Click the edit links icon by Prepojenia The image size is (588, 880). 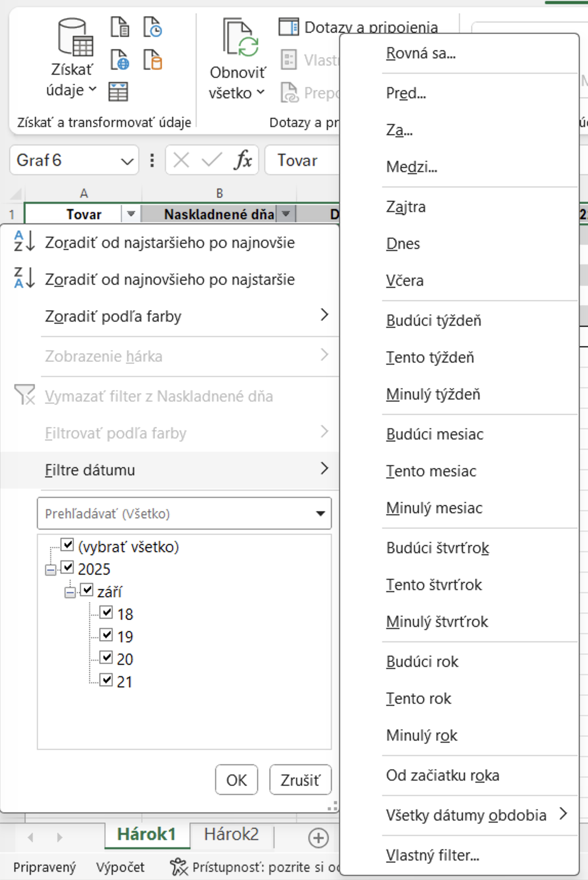point(289,92)
